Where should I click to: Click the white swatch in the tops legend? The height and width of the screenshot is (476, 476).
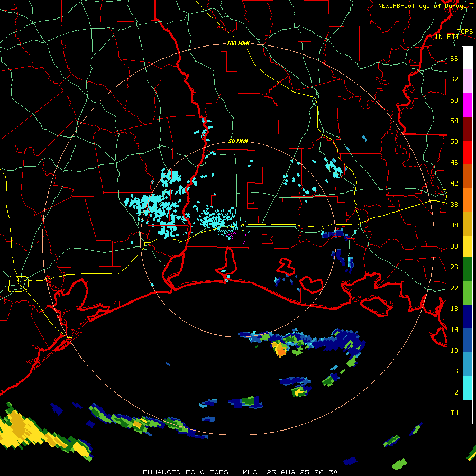click(467, 58)
